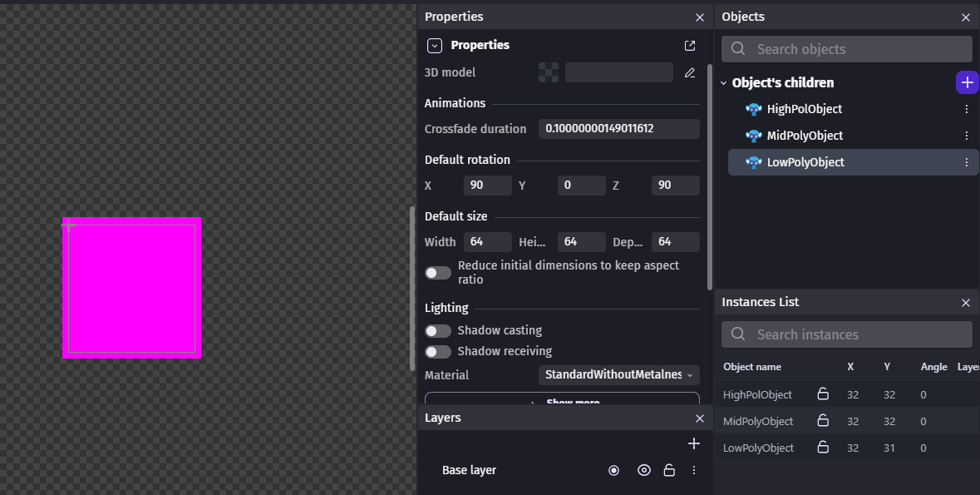Collapse the Object's children group
This screenshot has height=495, width=980.
click(x=724, y=83)
